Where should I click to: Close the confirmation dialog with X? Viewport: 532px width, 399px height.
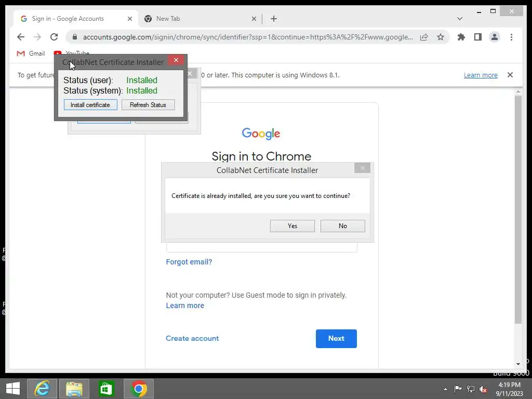click(362, 168)
